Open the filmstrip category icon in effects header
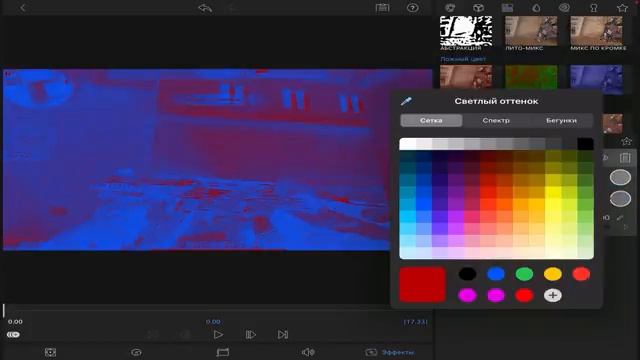The width and height of the screenshot is (640, 360). click(507, 8)
